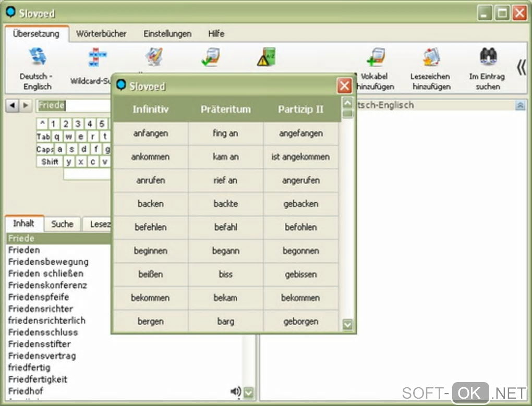Click the cell begann
Image resolution: width=532 pixels, height=406 pixels.
point(226,251)
